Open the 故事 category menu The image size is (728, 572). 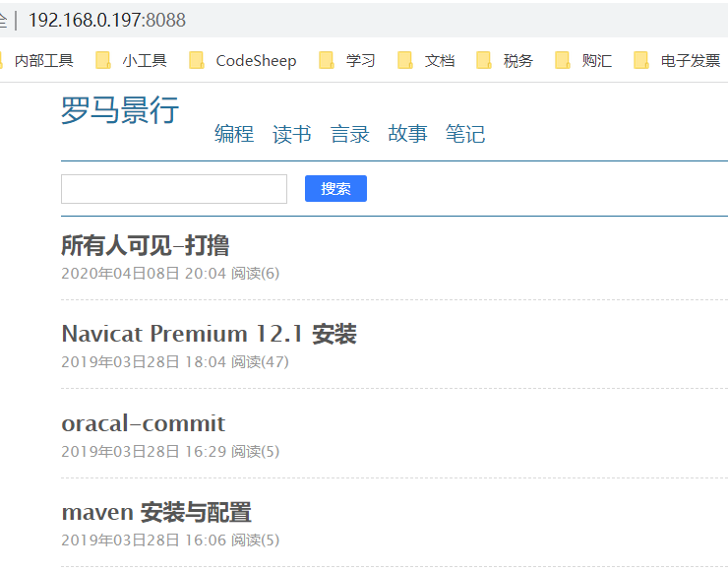(x=407, y=134)
